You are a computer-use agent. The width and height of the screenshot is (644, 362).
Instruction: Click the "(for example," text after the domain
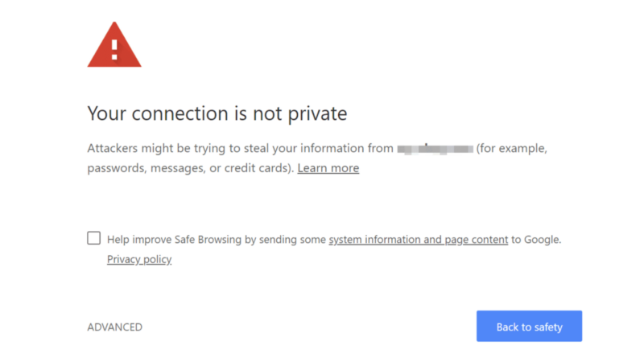coord(512,149)
